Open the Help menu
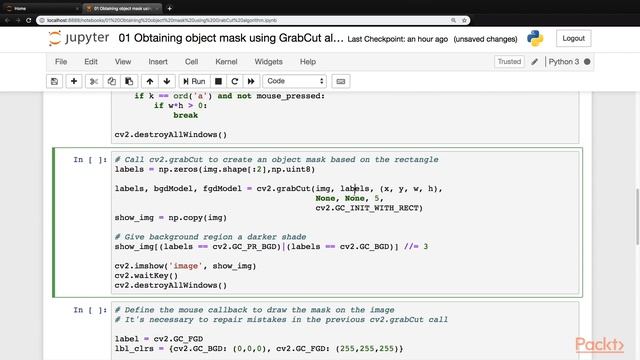 pyautogui.click(x=308, y=62)
